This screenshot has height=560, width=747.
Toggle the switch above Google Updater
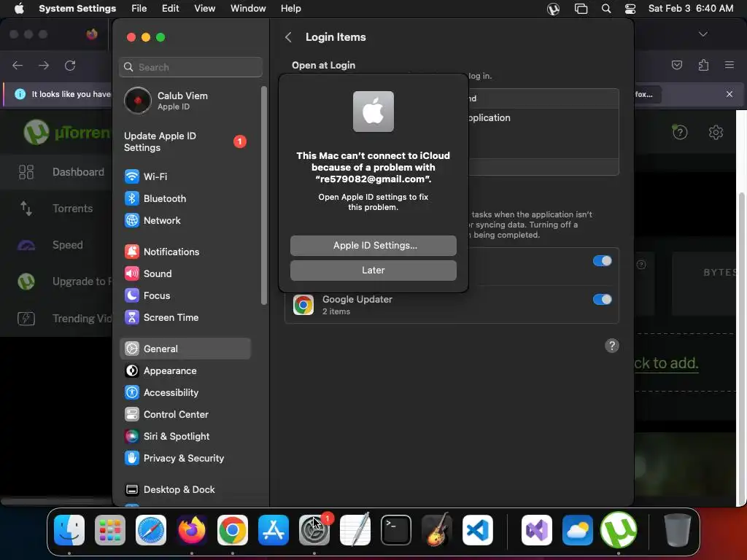[x=602, y=261]
